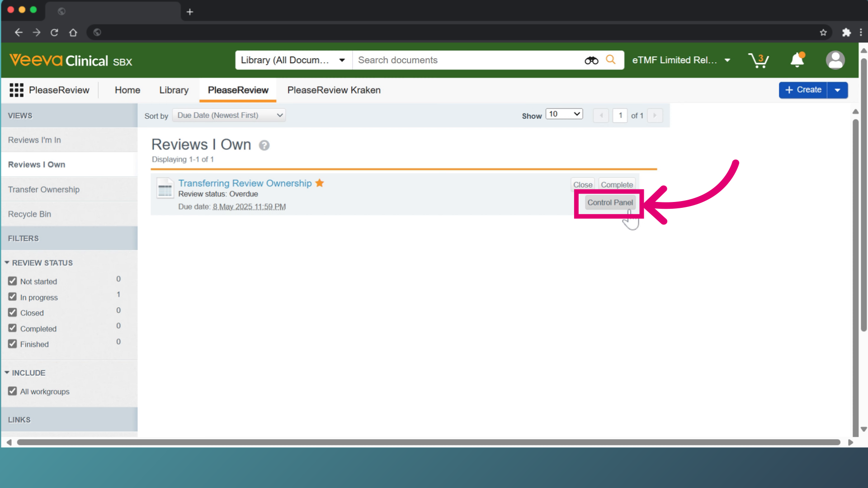The width and height of the screenshot is (868, 488).
Task: Uncheck the Closed status filter
Action: click(x=12, y=313)
